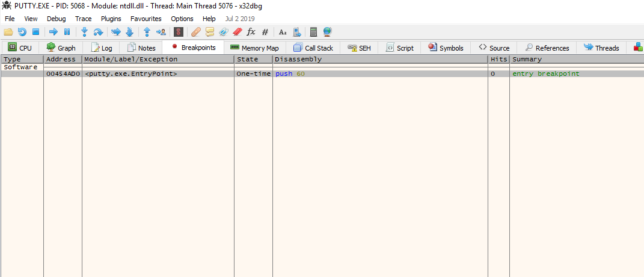Click the Trace Over icon
This screenshot has height=277, width=644.
tap(129, 32)
